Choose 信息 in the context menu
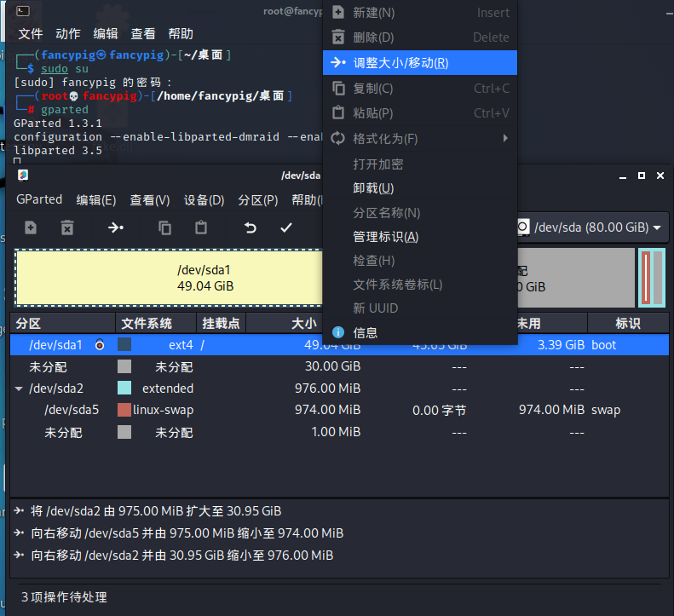 tap(420, 332)
